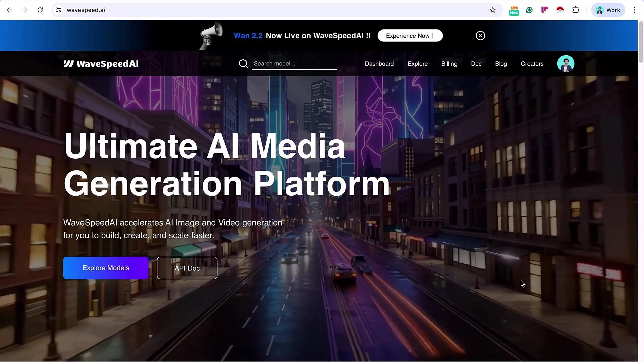The width and height of the screenshot is (644, 362).
Task: Open the user avatar account menu
Action: tap(566, 64)
